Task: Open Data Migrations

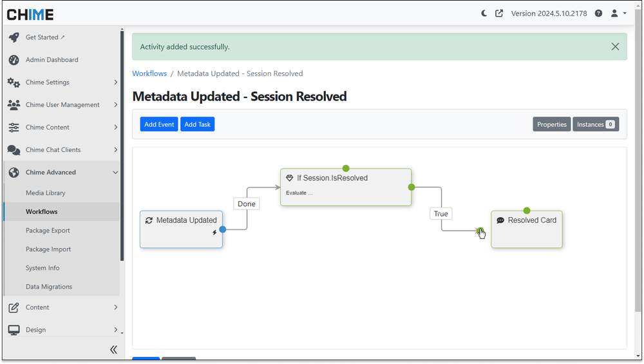Action: pyautogui.click(x=49, y=287)
